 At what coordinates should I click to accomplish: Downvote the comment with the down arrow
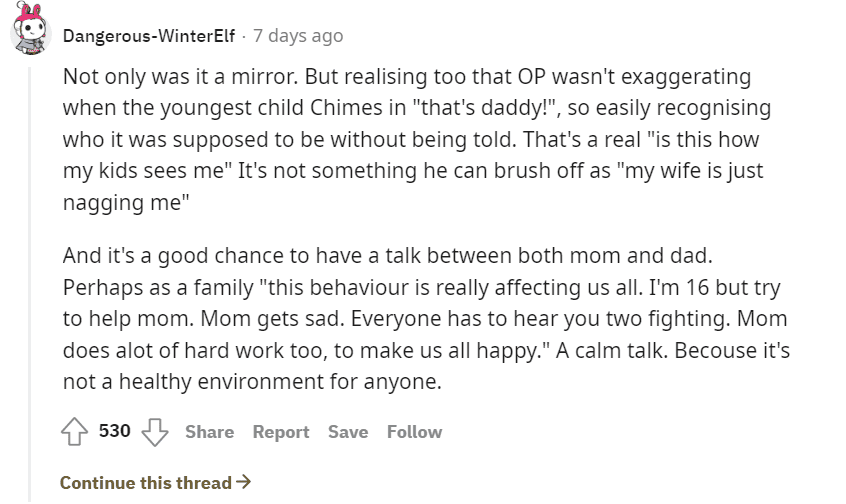point(155,432)
